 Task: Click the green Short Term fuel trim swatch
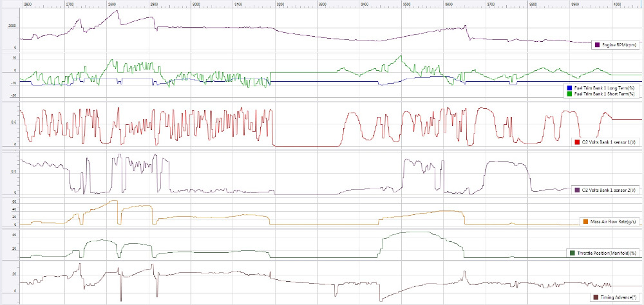[x=569, y=94]
